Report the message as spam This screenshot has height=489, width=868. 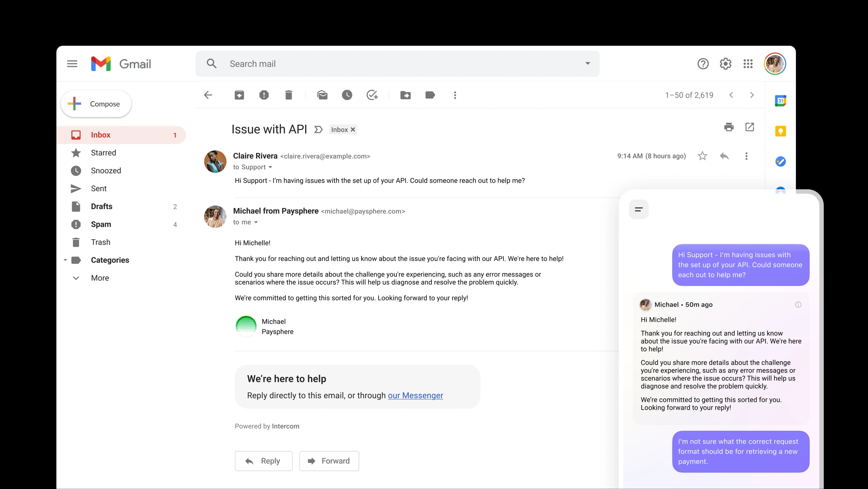tap(264, 95)
